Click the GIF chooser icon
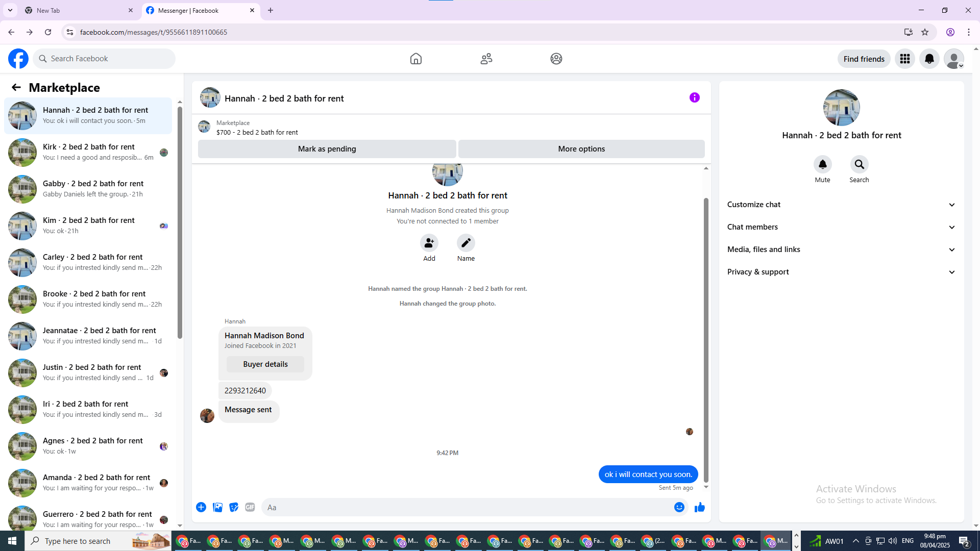The width and height of the screenshot is (980, 551). tap(250, 507)
